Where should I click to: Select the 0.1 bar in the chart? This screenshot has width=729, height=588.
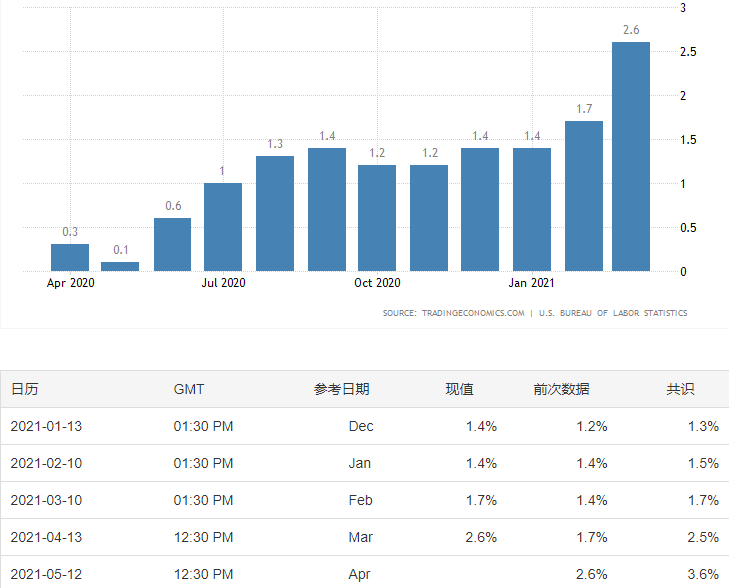[x=120, y=266]
